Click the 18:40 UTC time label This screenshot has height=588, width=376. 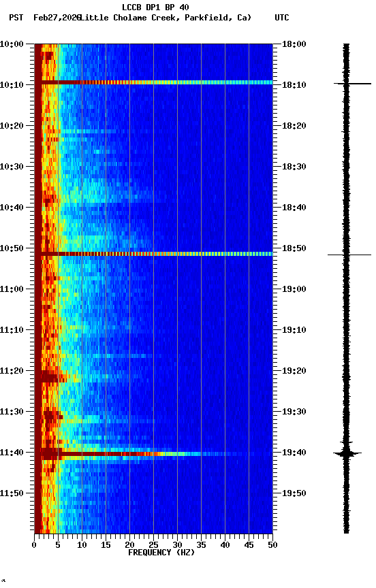pyautogui.click(x=294, y=208)
